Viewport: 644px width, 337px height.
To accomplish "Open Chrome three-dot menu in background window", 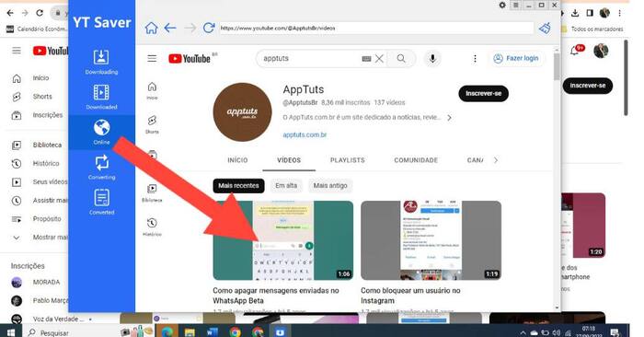I will pos(619,13).
